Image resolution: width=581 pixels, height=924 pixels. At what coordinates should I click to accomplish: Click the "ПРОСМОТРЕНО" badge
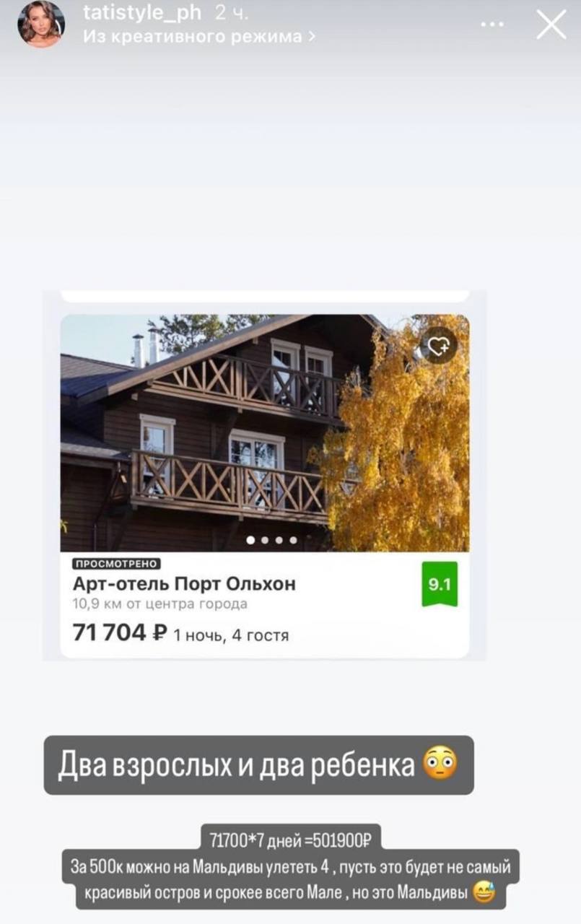pyautogui.click(x=116, y=563)
